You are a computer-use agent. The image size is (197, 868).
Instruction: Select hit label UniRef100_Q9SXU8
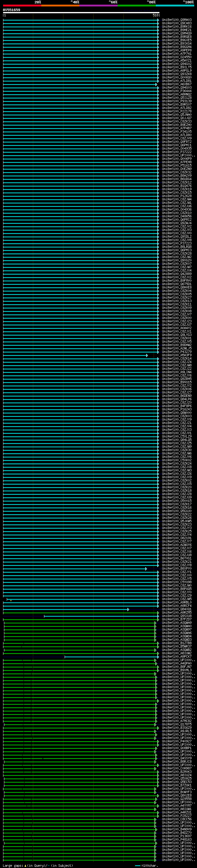point(177,616)
